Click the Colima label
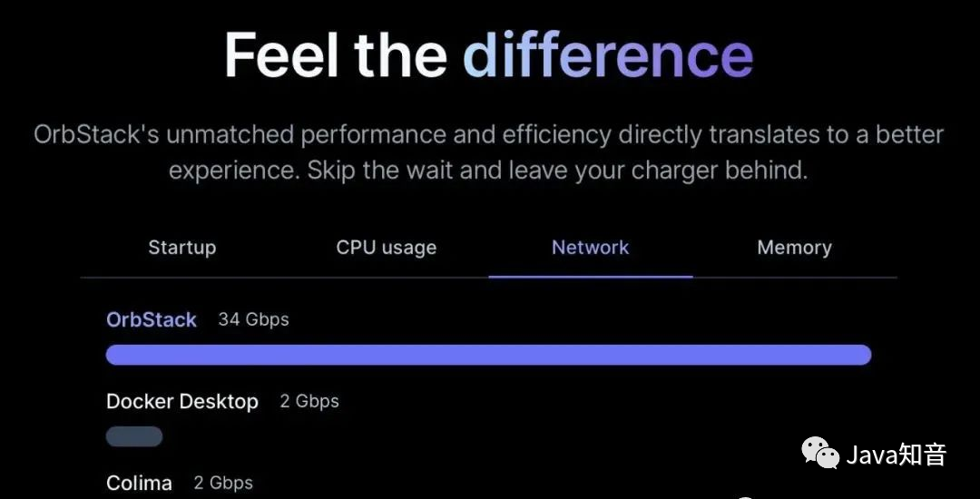Viewport: 980px width, 499px height. point(139,483)
